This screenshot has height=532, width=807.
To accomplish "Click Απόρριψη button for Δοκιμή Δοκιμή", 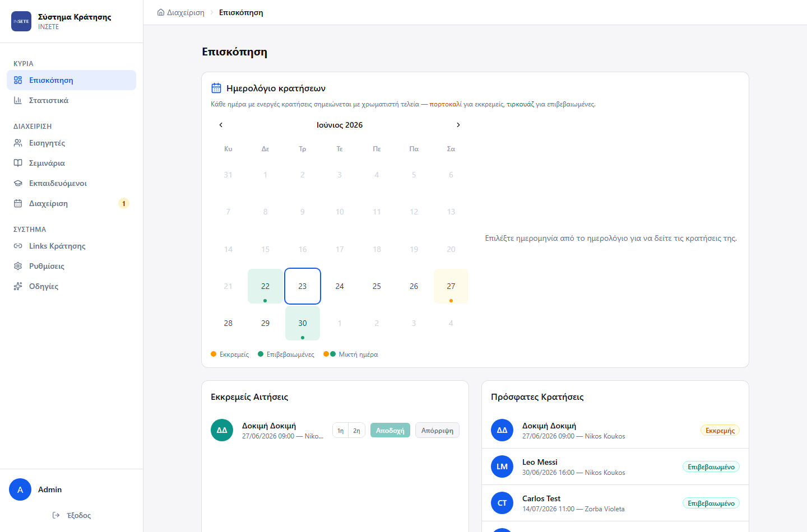I will [x=437, y=430].
